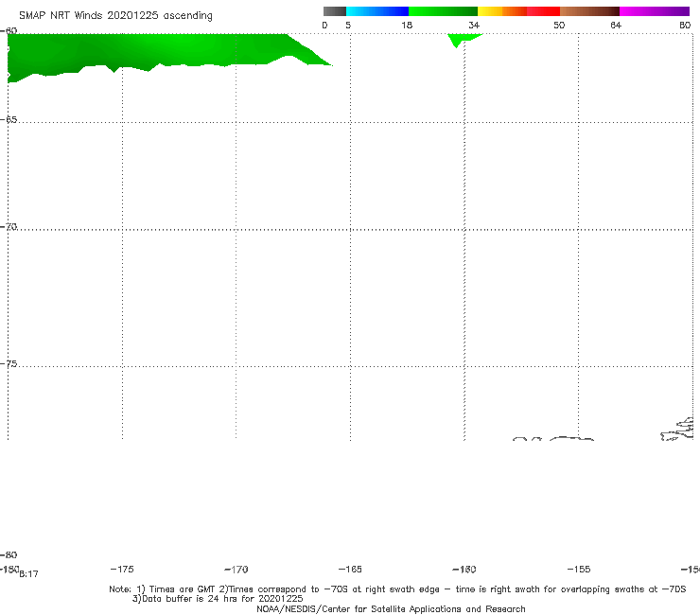700x615 pixels.
Task: Click the longitude label '-160'
Action: click(464, 570)
